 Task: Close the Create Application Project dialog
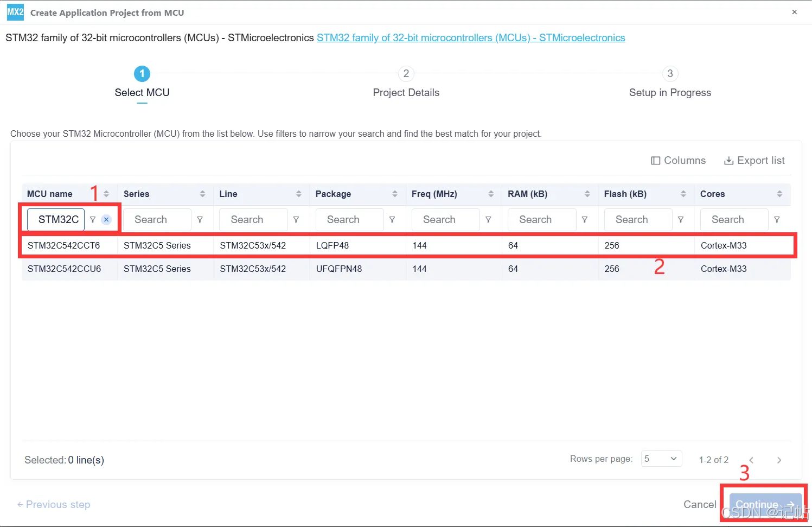[x=794, y=12]
